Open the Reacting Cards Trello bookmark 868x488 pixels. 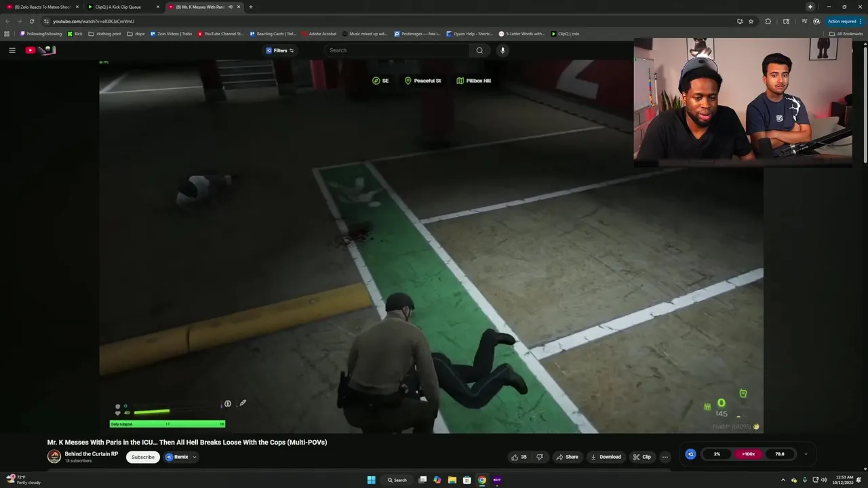coord(273,33)
